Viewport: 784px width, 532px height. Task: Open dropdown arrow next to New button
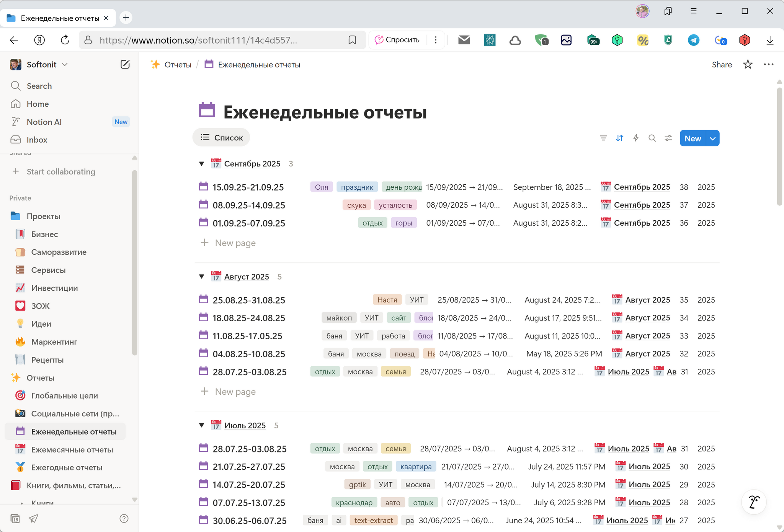tap(712, 138)
